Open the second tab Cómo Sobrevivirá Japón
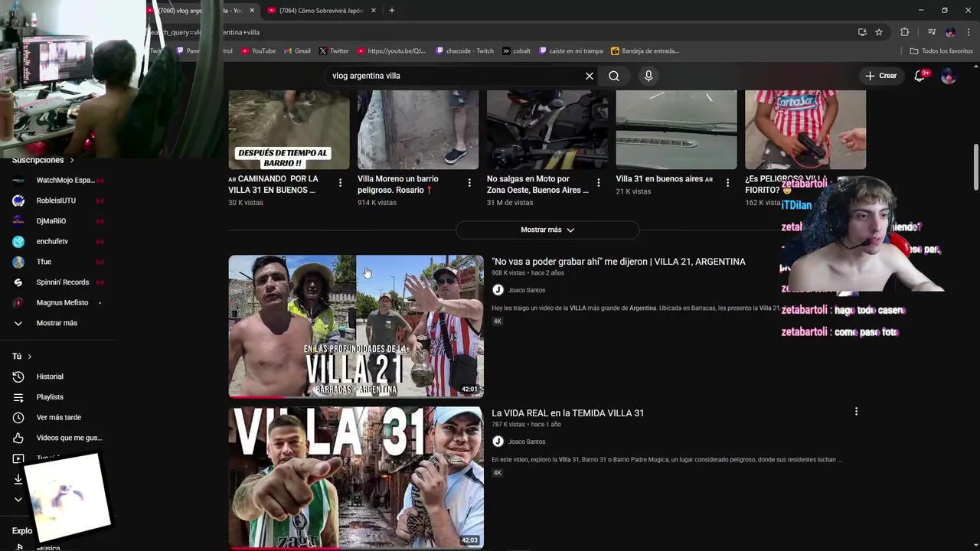This screenshot has width=980, height=551. point(321,11)
